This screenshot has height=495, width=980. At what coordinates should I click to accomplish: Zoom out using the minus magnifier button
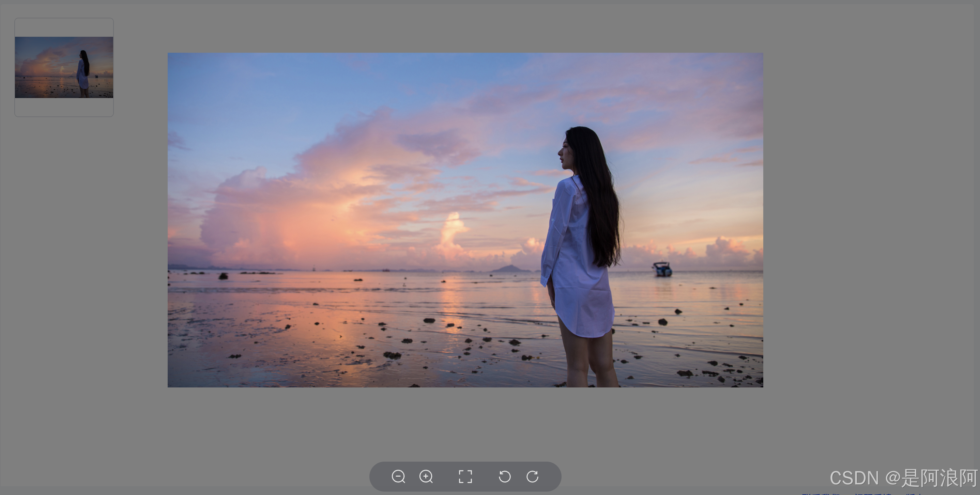[398, 477]
